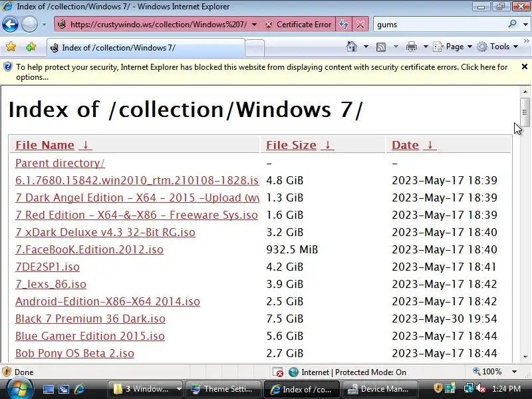Open the Certificate Error badge
This screenshot has height=399, width=532.
298,25
